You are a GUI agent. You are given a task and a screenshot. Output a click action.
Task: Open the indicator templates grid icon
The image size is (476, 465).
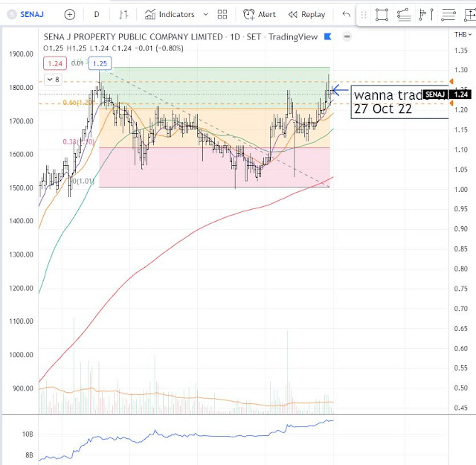222,14
